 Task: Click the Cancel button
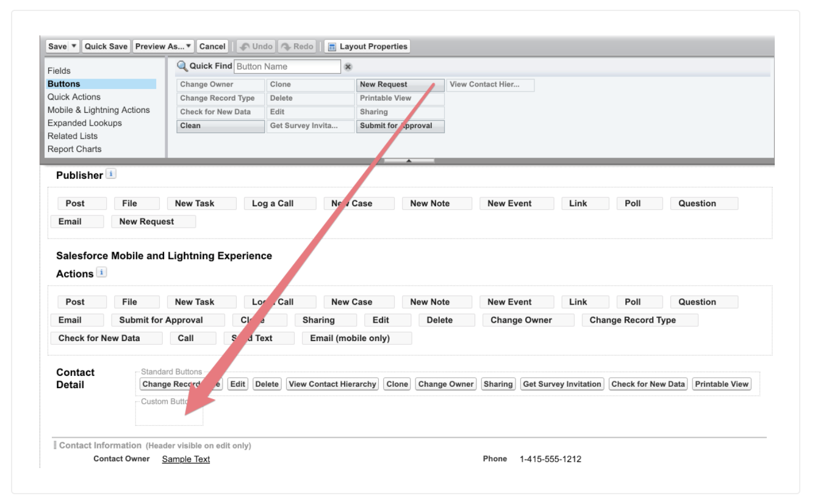click(x=212, y=46)
